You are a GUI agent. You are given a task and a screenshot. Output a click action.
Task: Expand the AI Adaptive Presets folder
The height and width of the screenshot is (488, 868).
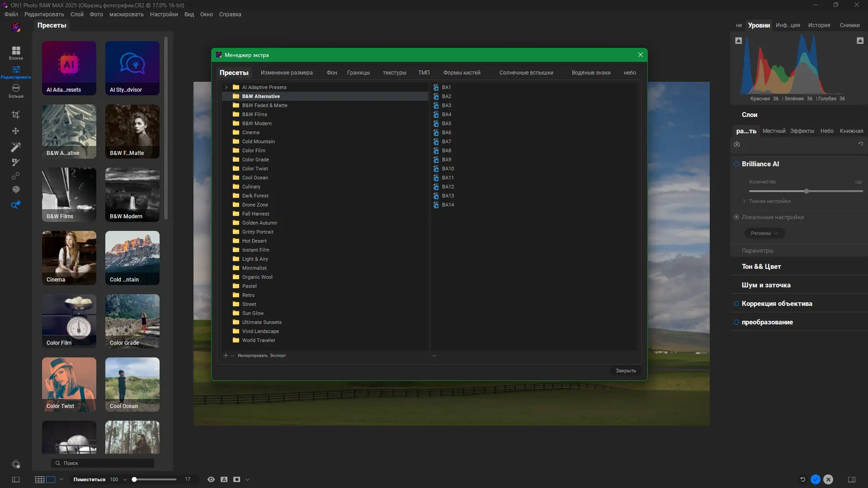[x=226, y=87]
